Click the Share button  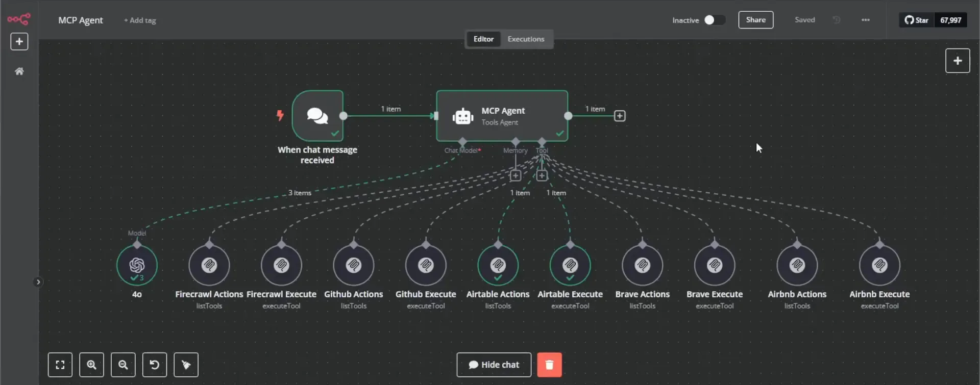click(x=756, y=20)
